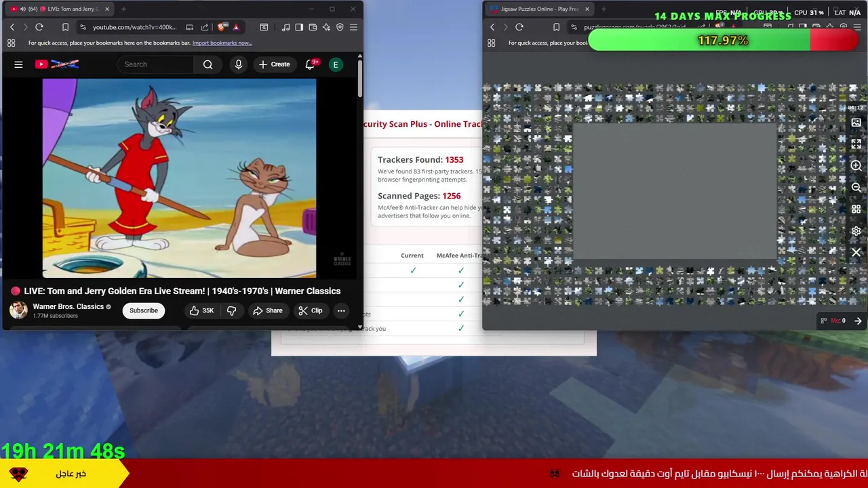The height and width of the screenshot is (488, 868).
Task: Go back in the YouTube browser window
Action: click(12, 27)
